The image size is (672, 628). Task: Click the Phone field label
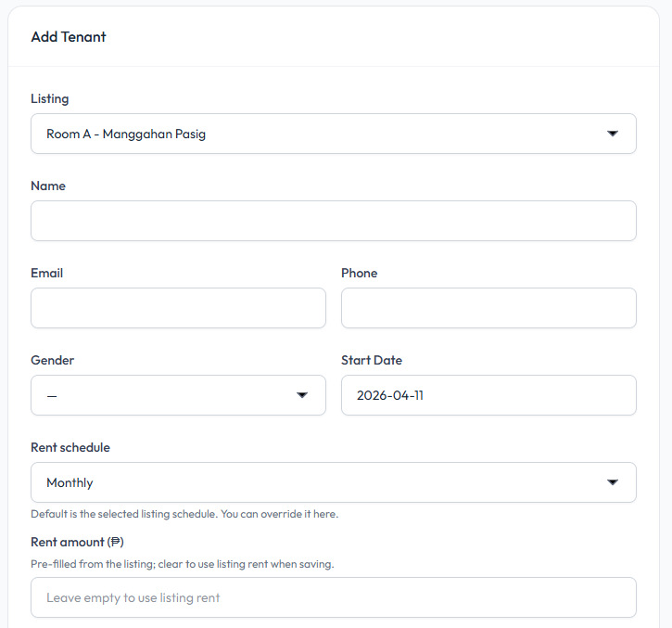coord(360,273)
